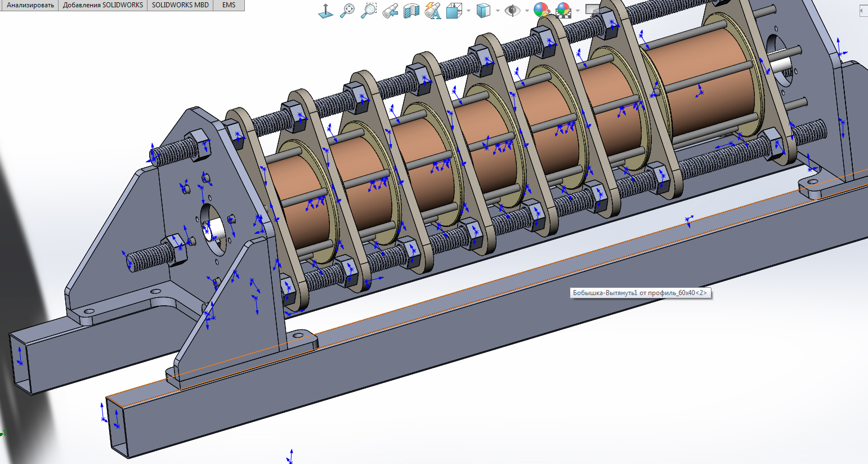Select the SOLIDWORKS MBD tab
Image resolution: width=868 pixels, height=464 pixels.
coord(180,5)
